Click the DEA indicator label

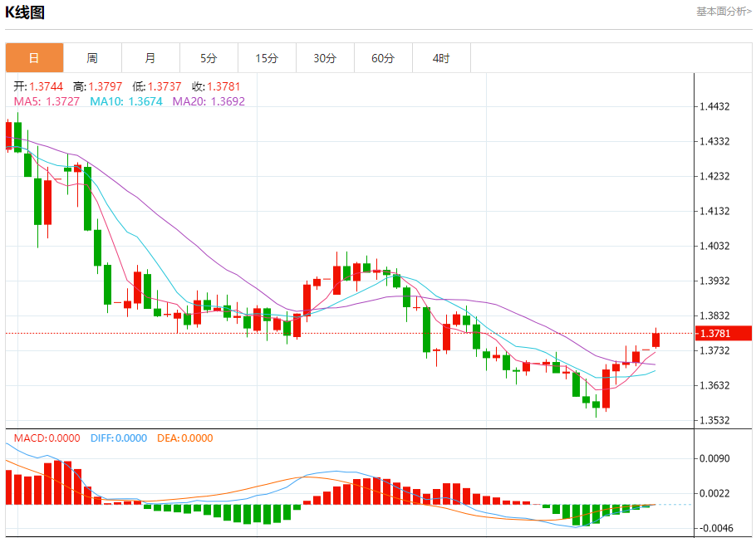[x=185, y=438]
